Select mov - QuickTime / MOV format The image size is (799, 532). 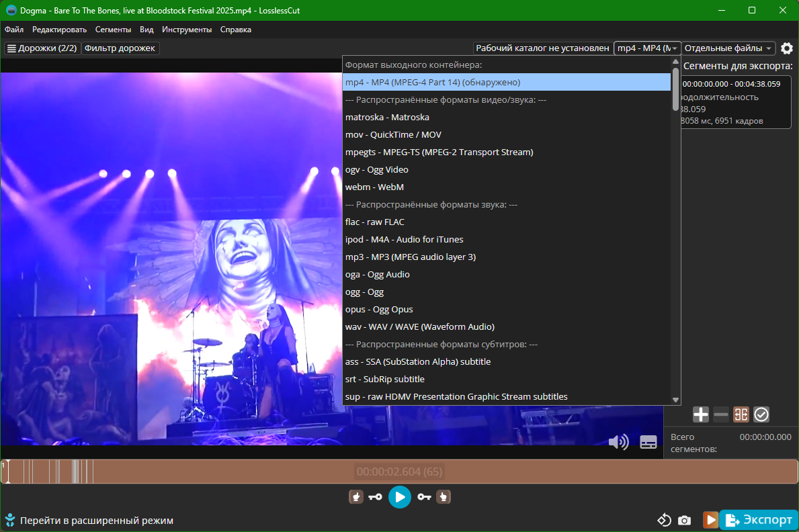point(507,134)
